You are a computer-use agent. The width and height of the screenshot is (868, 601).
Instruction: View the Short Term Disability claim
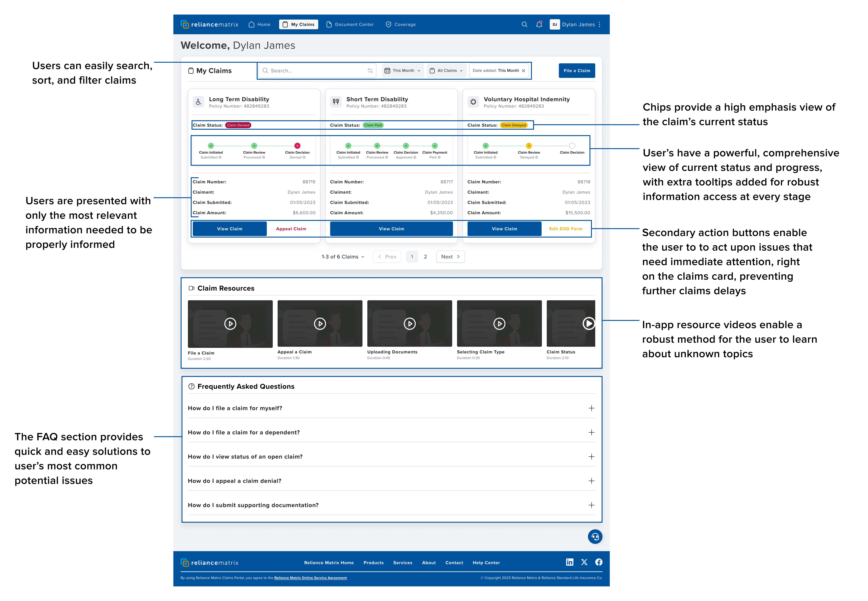(x=391, y=229)
